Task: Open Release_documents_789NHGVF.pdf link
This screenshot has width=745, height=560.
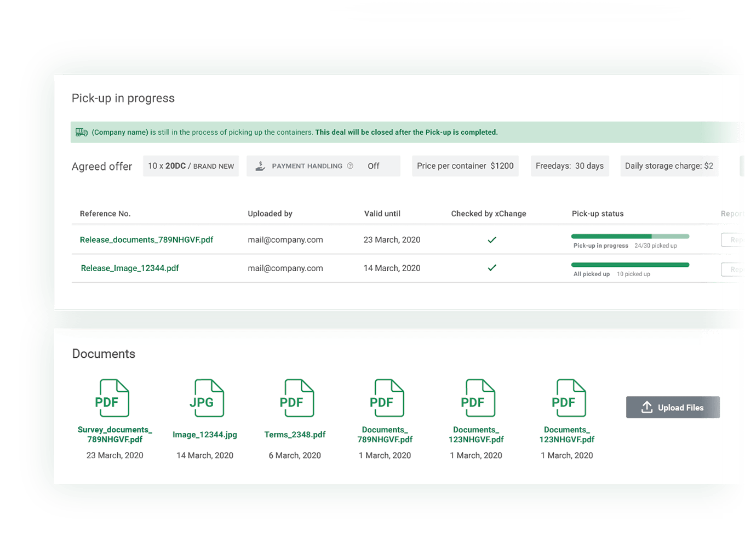Action: tap(146, 239)
